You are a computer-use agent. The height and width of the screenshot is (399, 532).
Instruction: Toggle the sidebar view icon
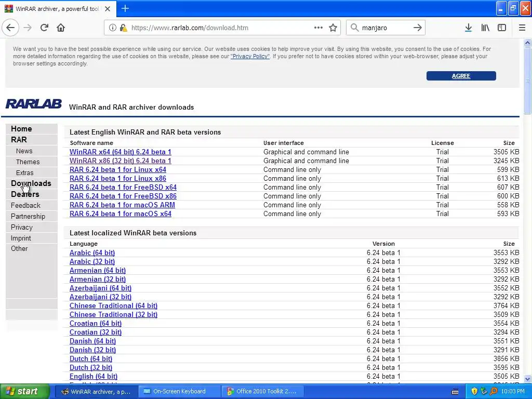(x=502, y=28)
